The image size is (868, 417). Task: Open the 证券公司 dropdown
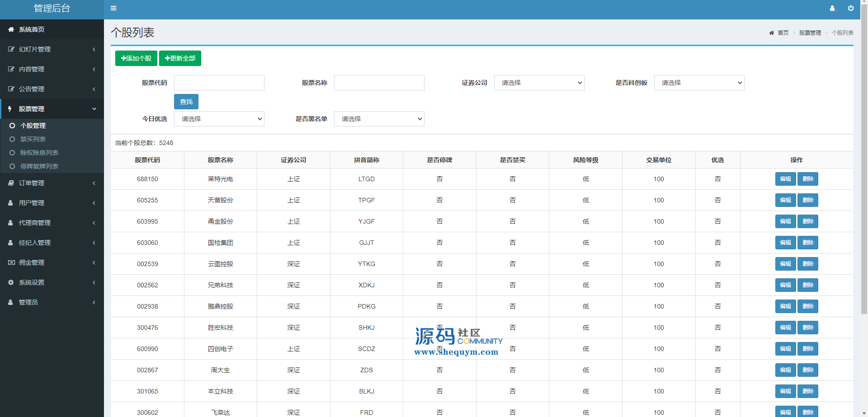pyautogui.click(x=539, y=83)
